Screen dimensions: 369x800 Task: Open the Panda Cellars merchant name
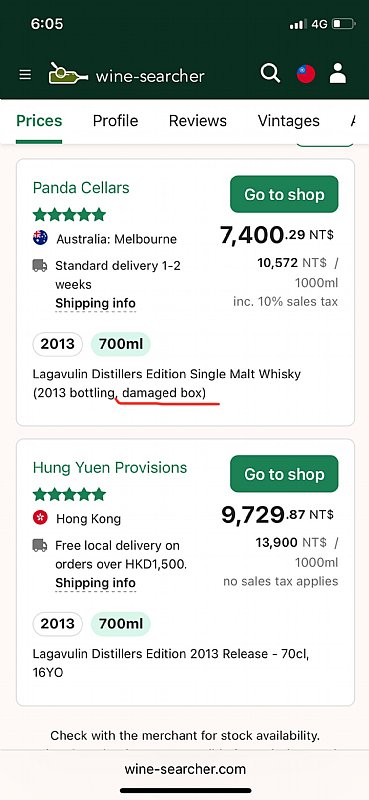pyautogui.click(x=81, y=188)
